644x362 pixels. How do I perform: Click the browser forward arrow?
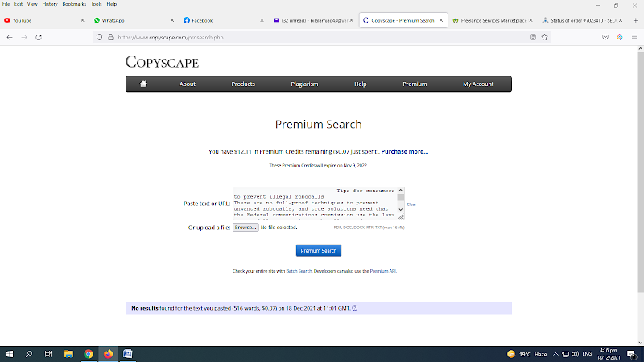click(24, 37)
